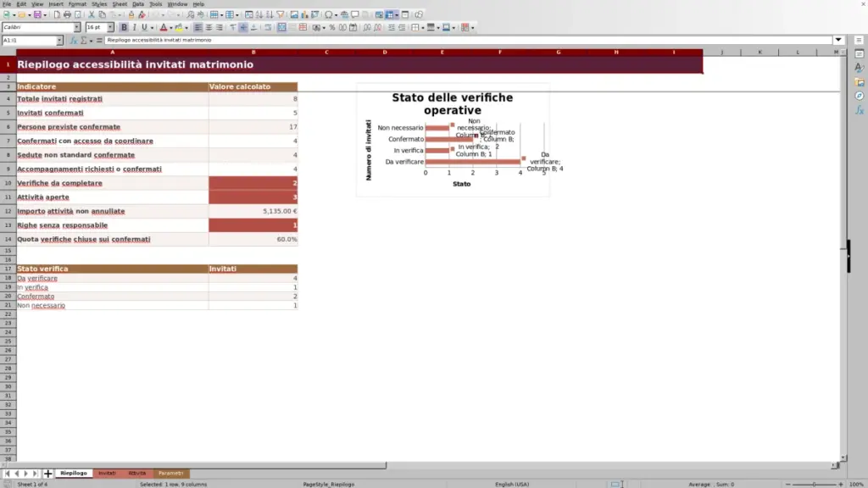
Task: Open the Sheet menu
Action: pos(120,4)
